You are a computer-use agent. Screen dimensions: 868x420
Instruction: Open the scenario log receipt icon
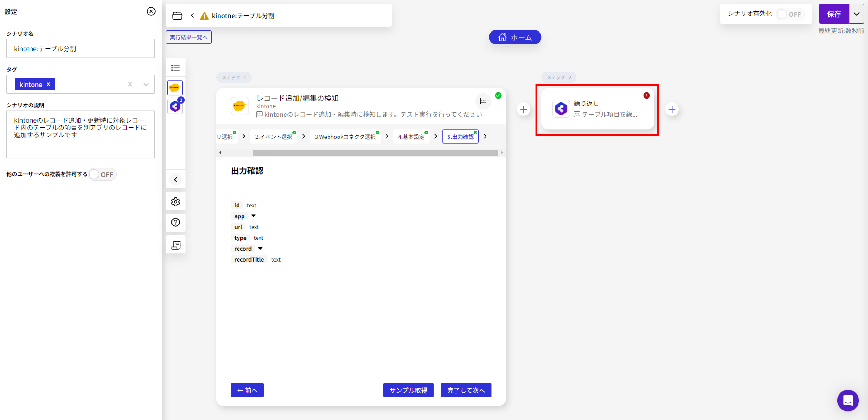[175, 245]
